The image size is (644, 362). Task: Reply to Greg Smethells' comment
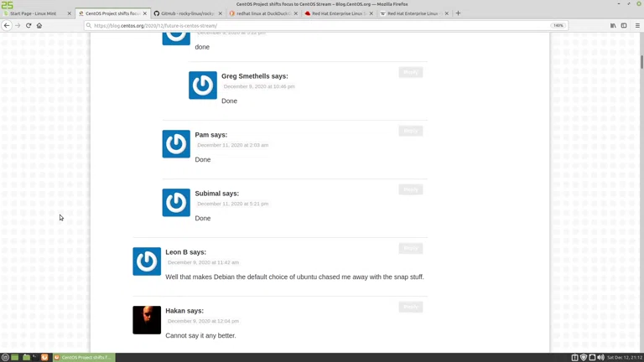point(410,72)
